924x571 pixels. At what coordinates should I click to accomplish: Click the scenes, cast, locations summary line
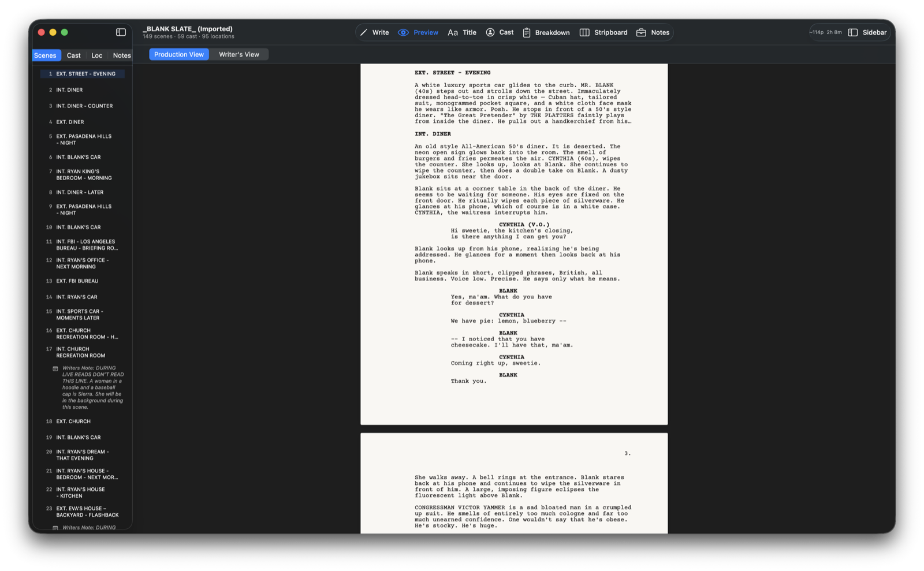tap(188, 36)
